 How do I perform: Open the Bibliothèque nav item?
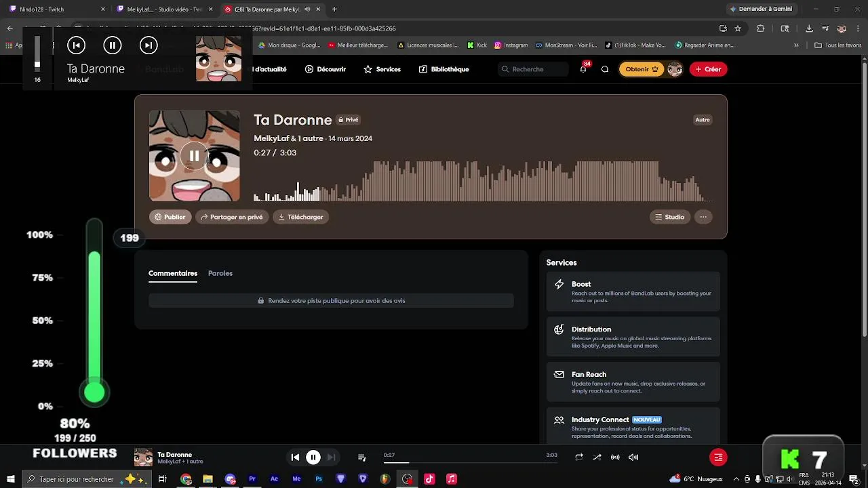(444, 69)
